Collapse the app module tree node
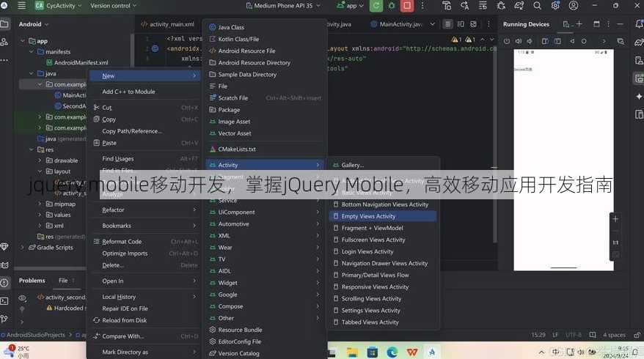Screen dimensions: 644x359 coord(23,41)
